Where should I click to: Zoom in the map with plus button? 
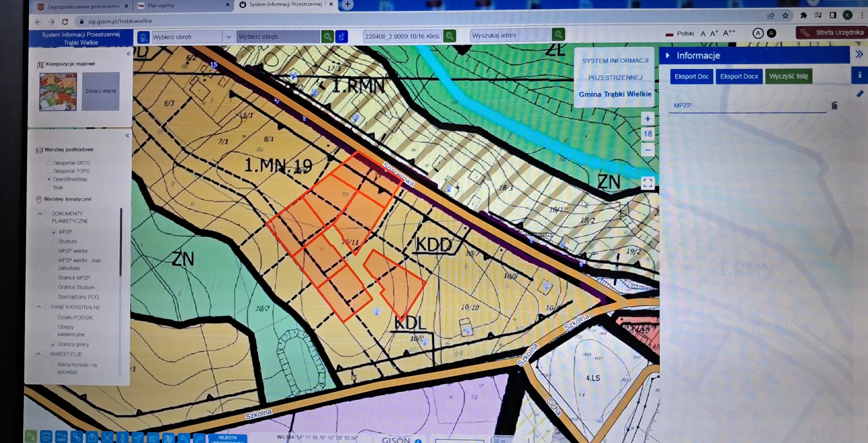[x=647, y=119]
